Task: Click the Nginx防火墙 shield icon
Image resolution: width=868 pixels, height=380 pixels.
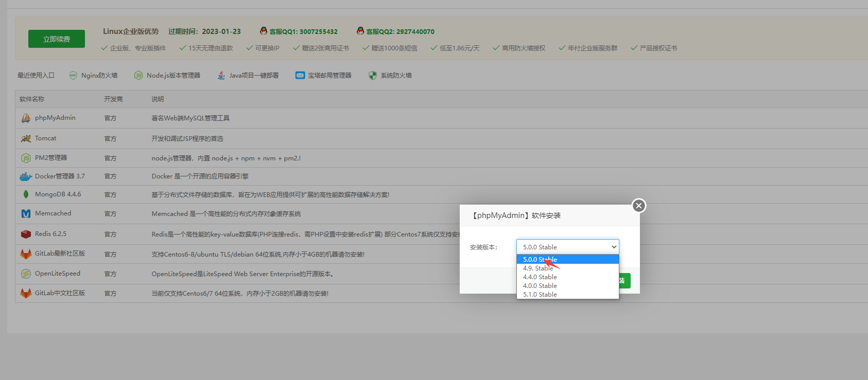Action: (x=73, y=76)
